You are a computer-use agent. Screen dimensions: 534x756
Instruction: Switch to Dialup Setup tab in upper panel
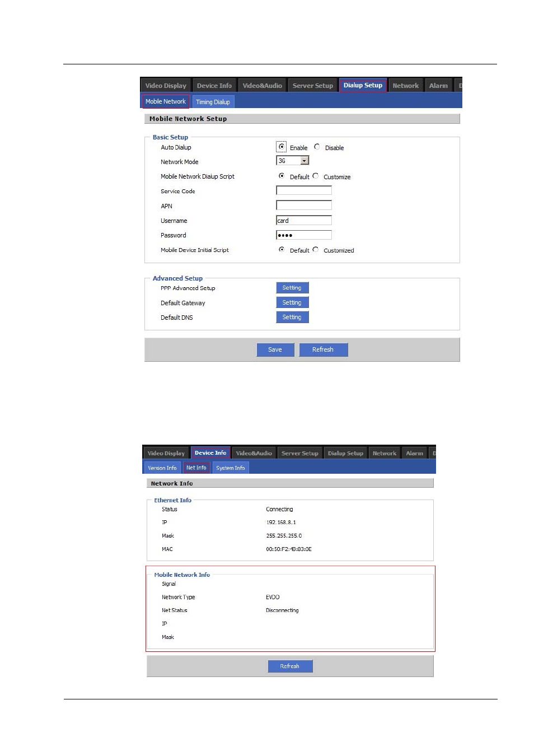tap(363, 86)
